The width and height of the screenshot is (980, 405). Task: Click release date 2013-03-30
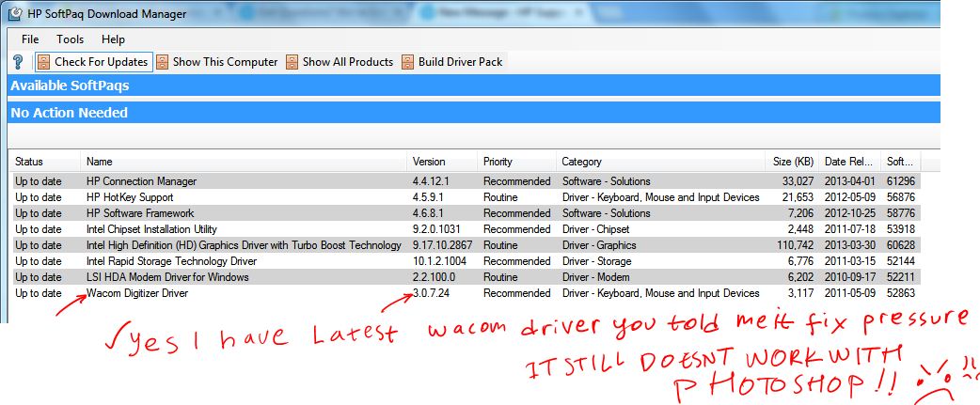[850, 245]
